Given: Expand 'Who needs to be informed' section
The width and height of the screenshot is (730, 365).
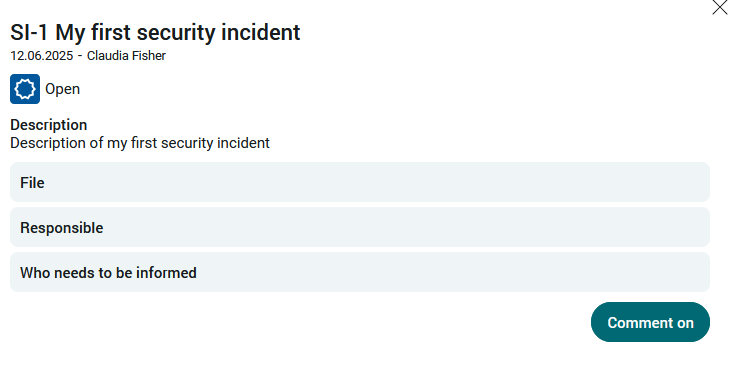Looking at the screenshot, I should point(360,272).
